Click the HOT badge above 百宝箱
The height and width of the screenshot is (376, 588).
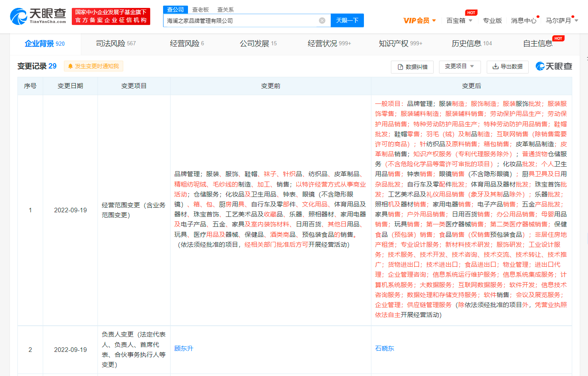pos(471,13)
